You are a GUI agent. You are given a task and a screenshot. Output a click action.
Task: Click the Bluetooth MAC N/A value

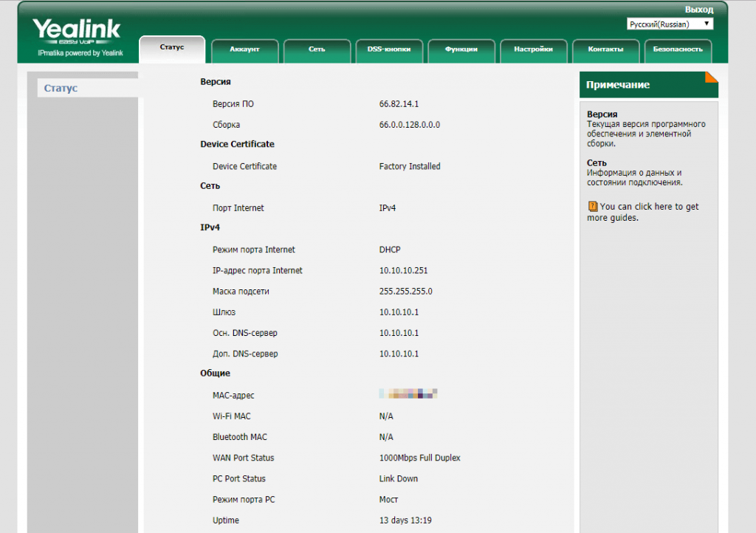pyautogui.click(x=385, y=437)
